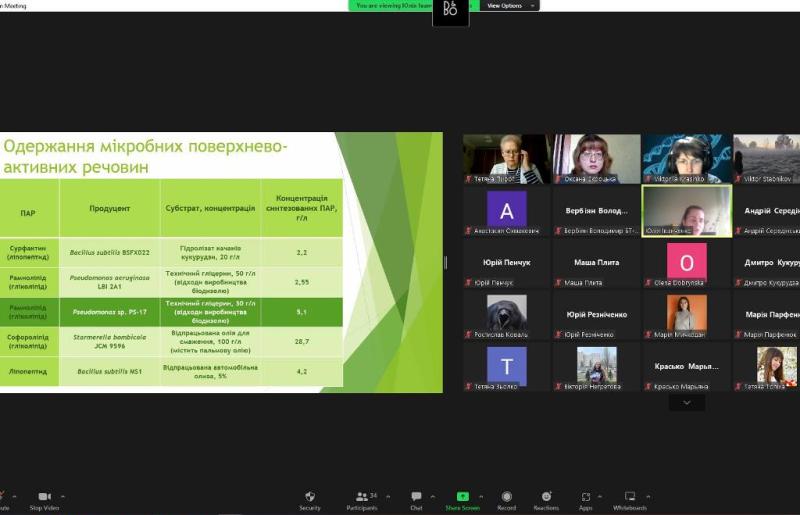The width and height of the screenshot is (800, 515).
Task: Show next gallery page with down chevron
Action: coord(687,403)
